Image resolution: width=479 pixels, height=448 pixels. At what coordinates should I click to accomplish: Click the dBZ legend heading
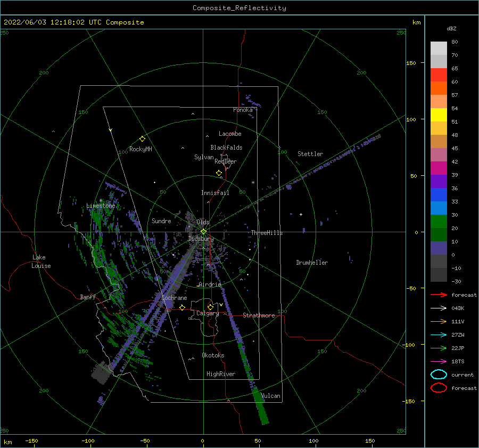[x=451, y=28]
